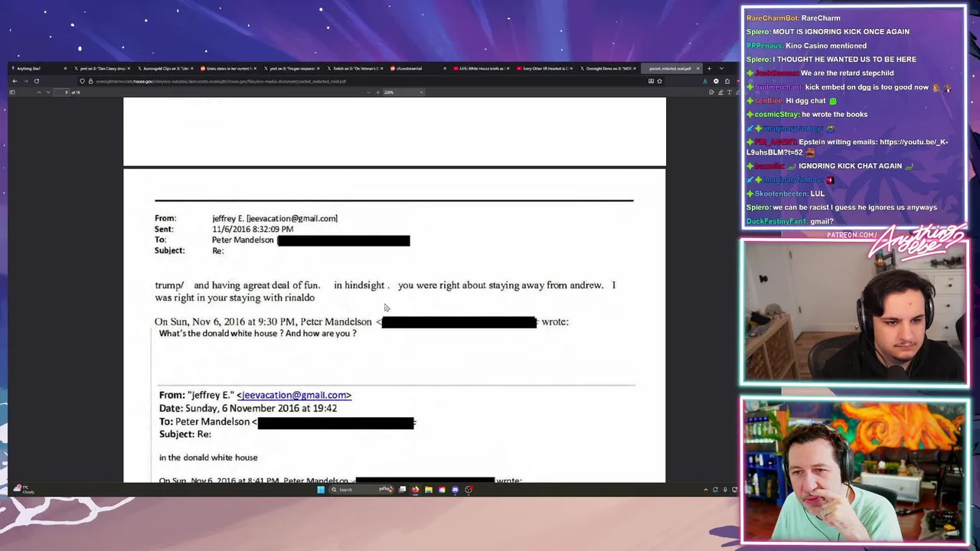Show hidden system tray icons chevron

[706, 490]
